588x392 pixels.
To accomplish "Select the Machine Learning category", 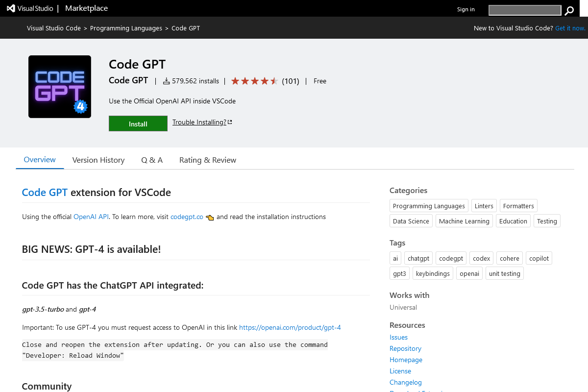I will point(464,220).
